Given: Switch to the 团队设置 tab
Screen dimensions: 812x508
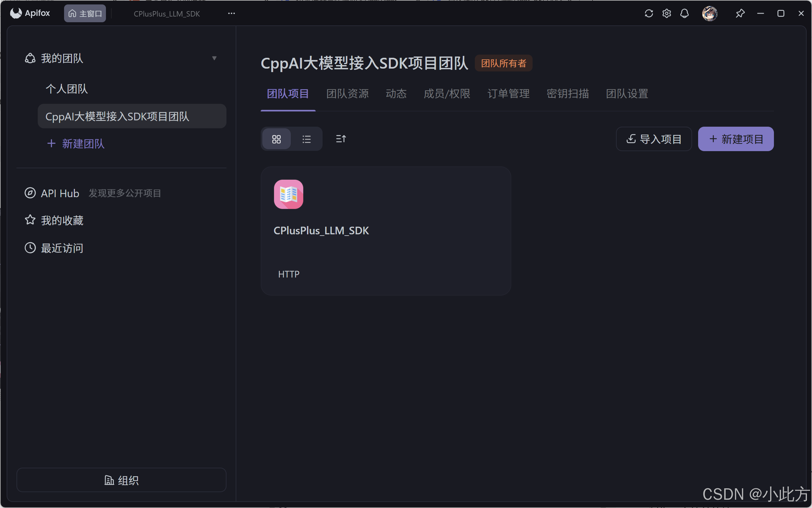Looking at the screenshot, I should point(627,94).
